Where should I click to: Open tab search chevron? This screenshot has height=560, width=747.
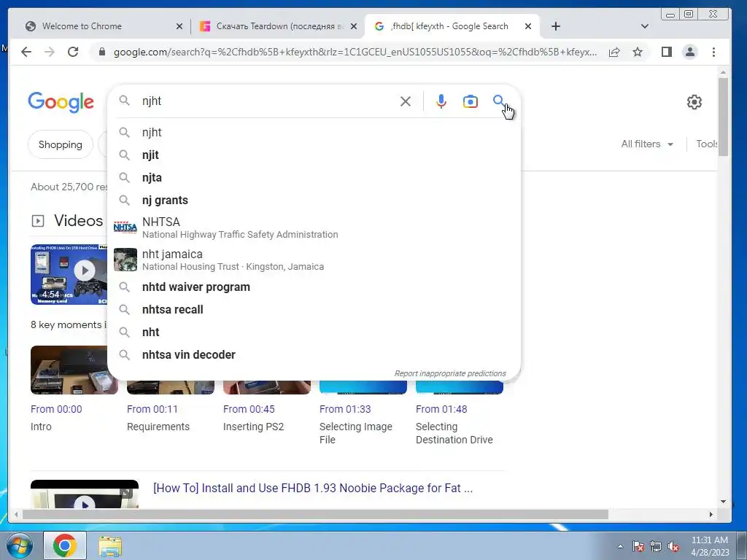click(x=645, y=26)
